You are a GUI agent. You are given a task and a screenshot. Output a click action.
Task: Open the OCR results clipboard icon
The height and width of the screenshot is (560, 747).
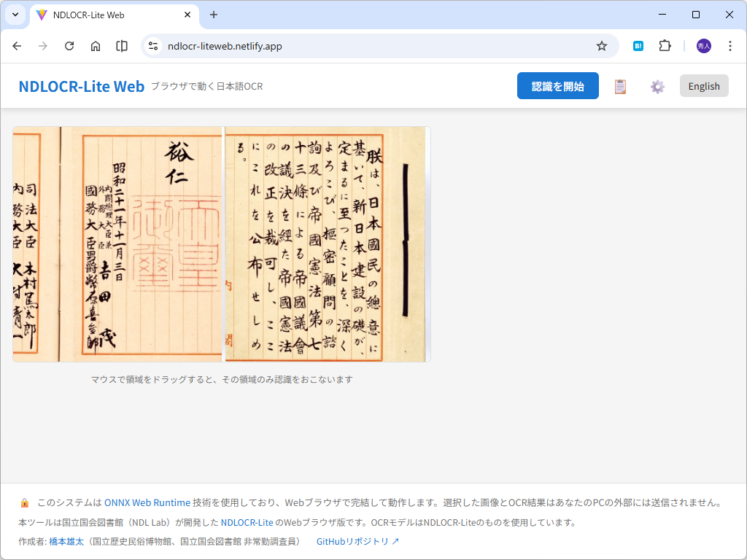[619, 85]
